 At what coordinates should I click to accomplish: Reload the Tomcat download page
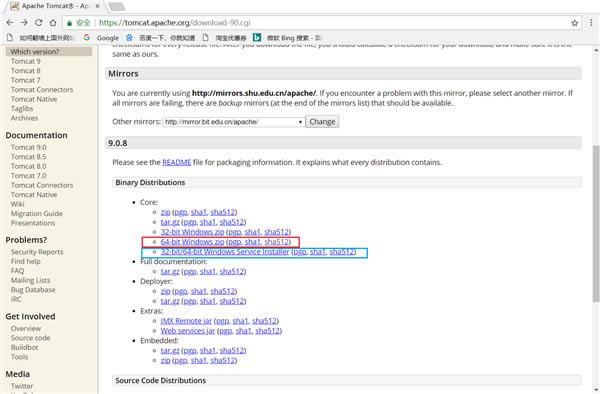38,23
